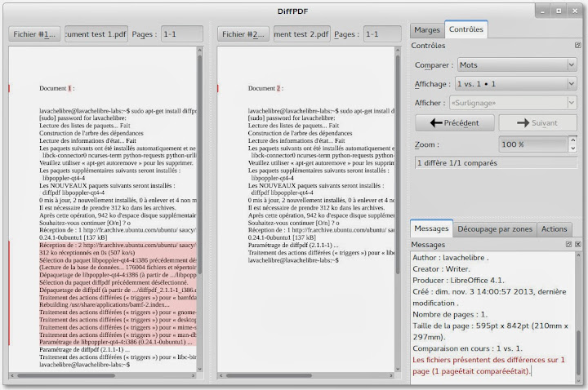Image resolution: width=588 pixels, height=390 pixels.
Task: Select the Messages tab
Action: 431,228
